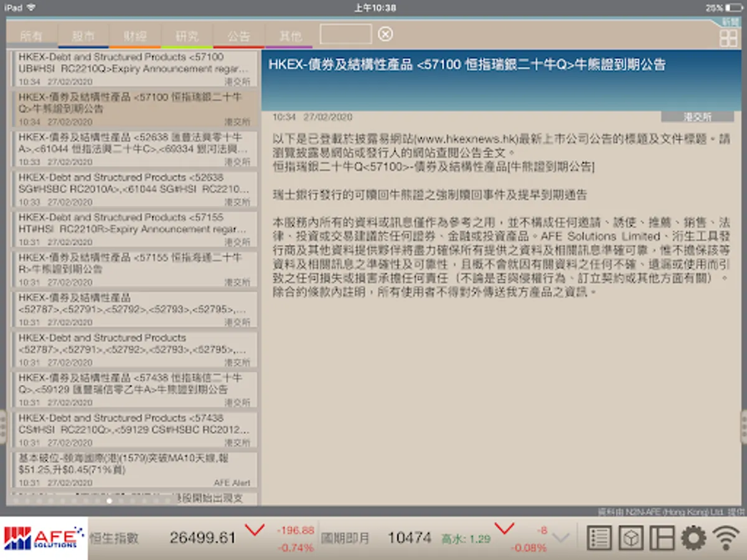
Task: Tap the 高水: 1.29 premium label
Action: 466,539
